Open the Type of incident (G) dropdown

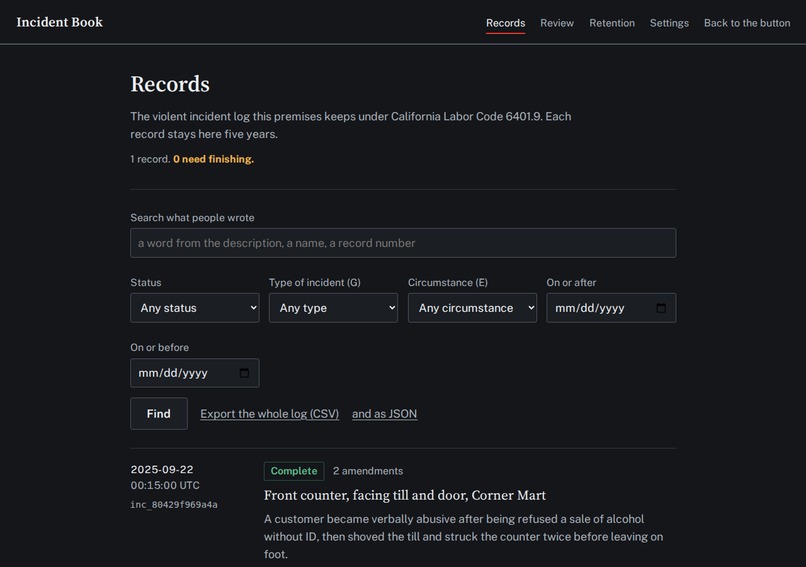pyautogui.click(x=333, y=308)
